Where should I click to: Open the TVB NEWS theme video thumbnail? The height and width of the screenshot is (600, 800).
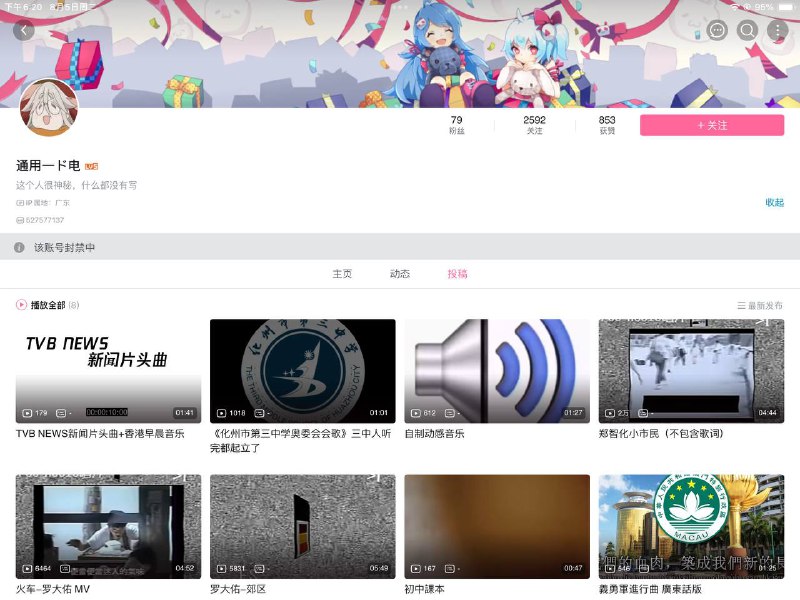(x=108, y=371)
